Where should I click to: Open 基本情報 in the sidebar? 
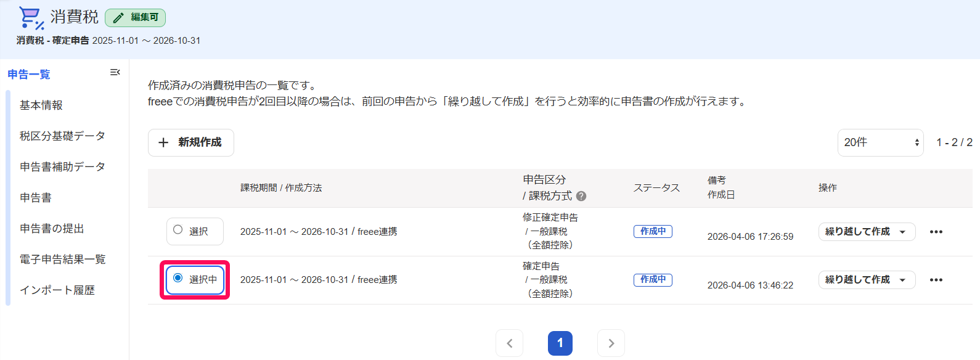click(41, 105)
